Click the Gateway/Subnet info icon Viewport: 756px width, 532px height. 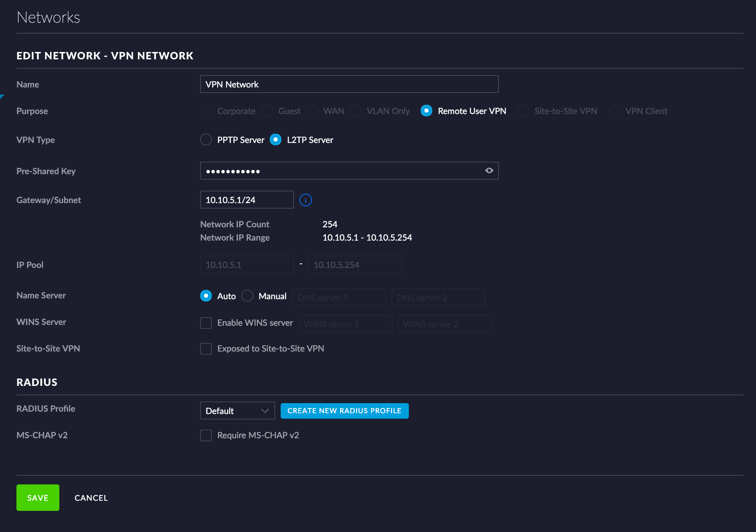(x=305, y=200)
